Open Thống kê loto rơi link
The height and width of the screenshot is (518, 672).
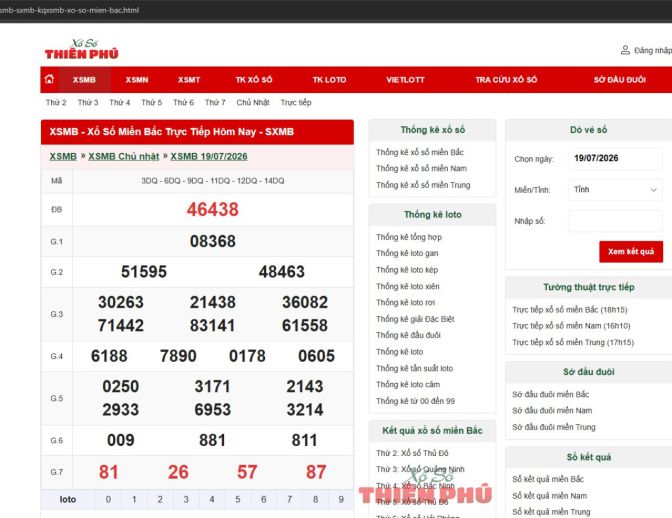405,302
